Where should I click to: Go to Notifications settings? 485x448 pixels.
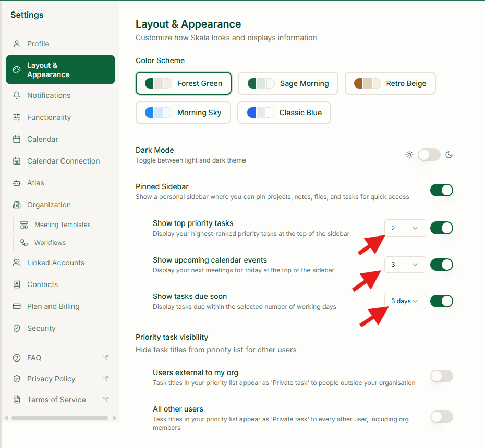point(60,95)
